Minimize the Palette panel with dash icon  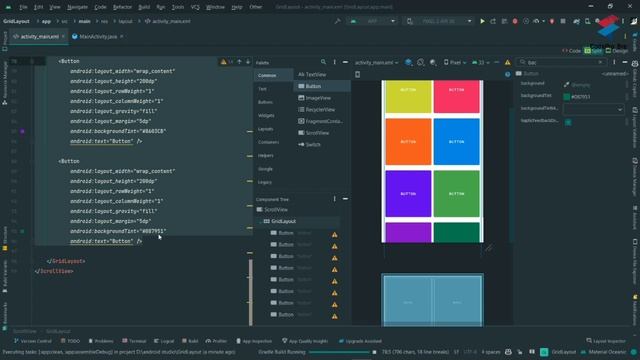[x=345, y=62]
